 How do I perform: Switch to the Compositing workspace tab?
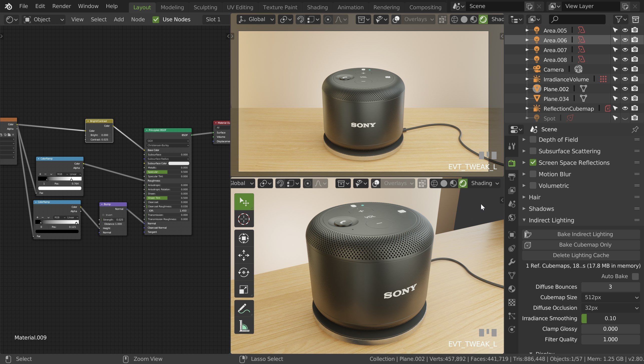click(x=425, y=7)
